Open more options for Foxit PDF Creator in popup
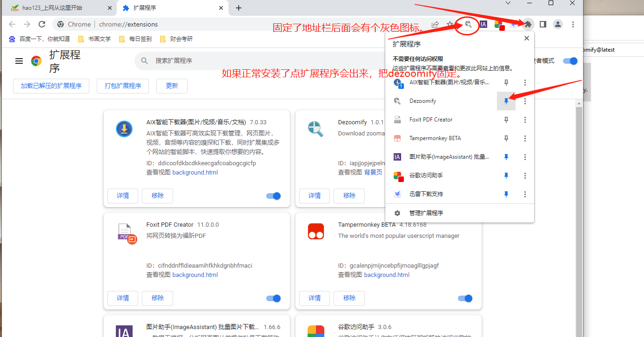644x337 pixels. coord(525,120)
